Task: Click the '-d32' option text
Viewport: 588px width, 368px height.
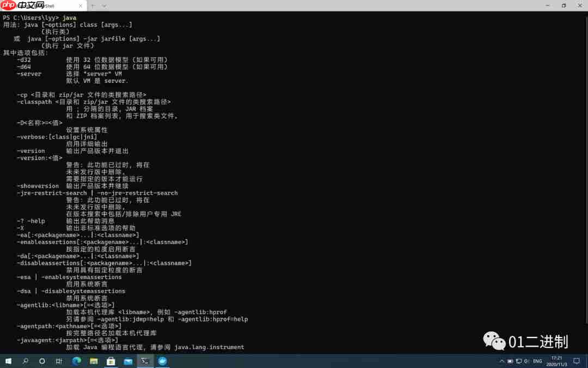Action: (x=23, y=60)
